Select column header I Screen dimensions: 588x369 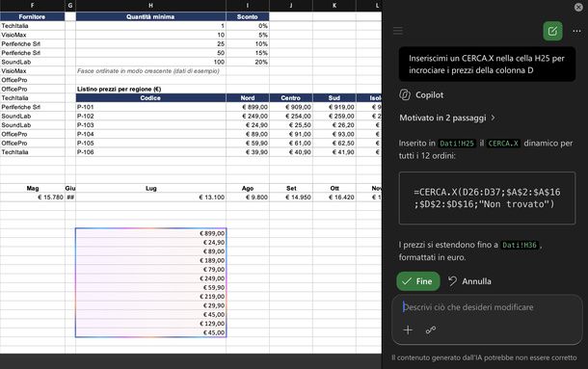(x=248, y=5)
